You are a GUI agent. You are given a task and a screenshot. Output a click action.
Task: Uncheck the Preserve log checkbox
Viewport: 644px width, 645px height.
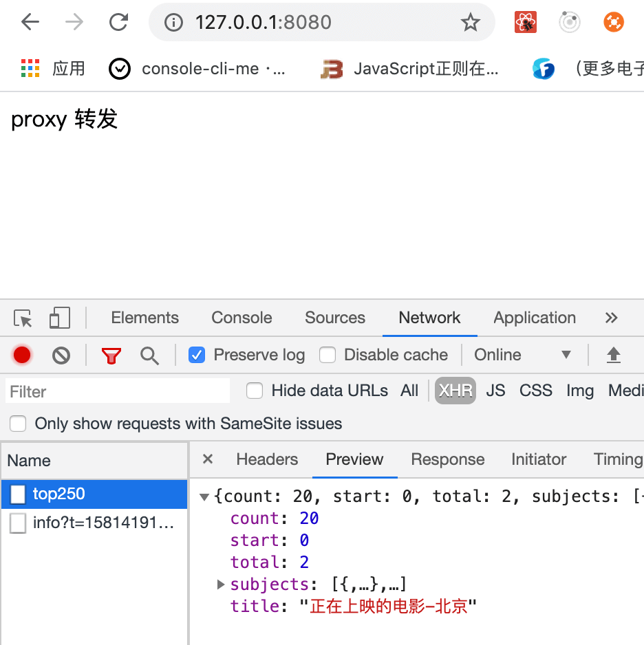pyautogui.click(x=197, y=356)
